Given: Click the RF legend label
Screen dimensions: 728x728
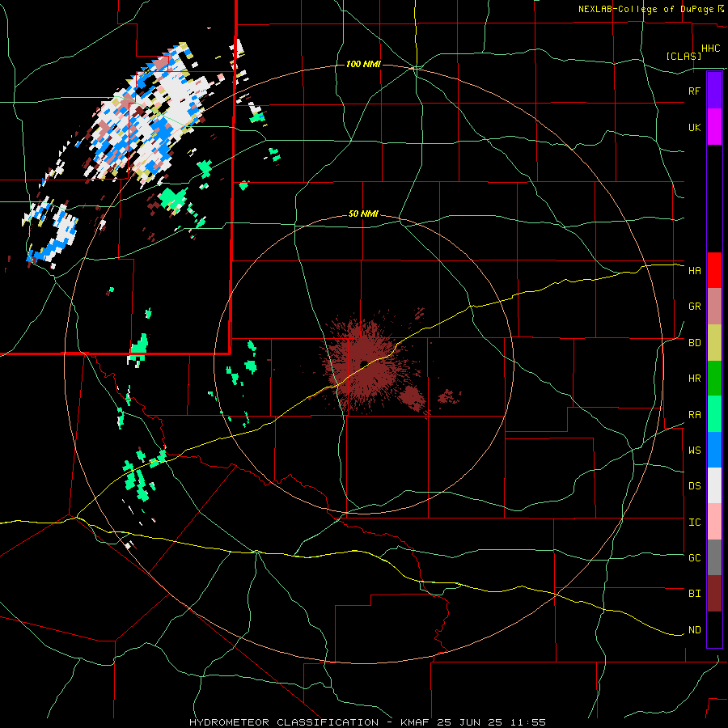Looking at the screenshot, I should [x=694, y=91].
